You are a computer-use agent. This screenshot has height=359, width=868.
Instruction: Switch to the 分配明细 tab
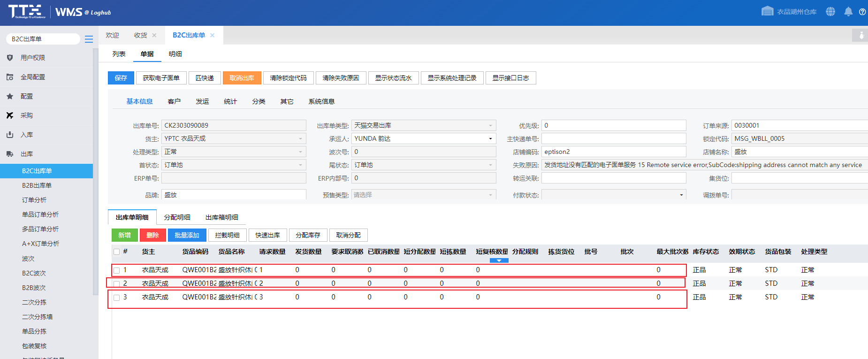[x=177, y=217]
